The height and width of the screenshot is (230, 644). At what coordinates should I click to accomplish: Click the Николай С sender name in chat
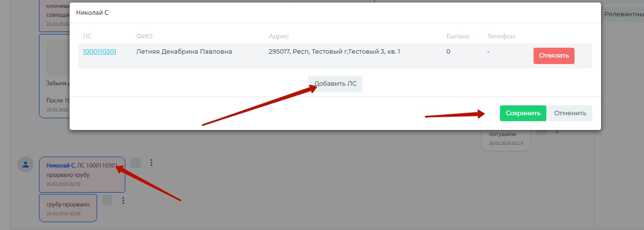pyautogui.click(x=60, y=165)
